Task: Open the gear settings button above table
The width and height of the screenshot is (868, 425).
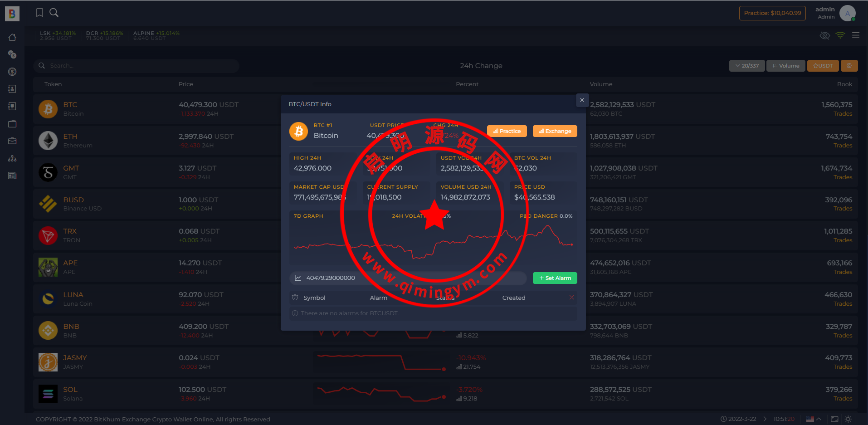Action: tap(849, 66)
